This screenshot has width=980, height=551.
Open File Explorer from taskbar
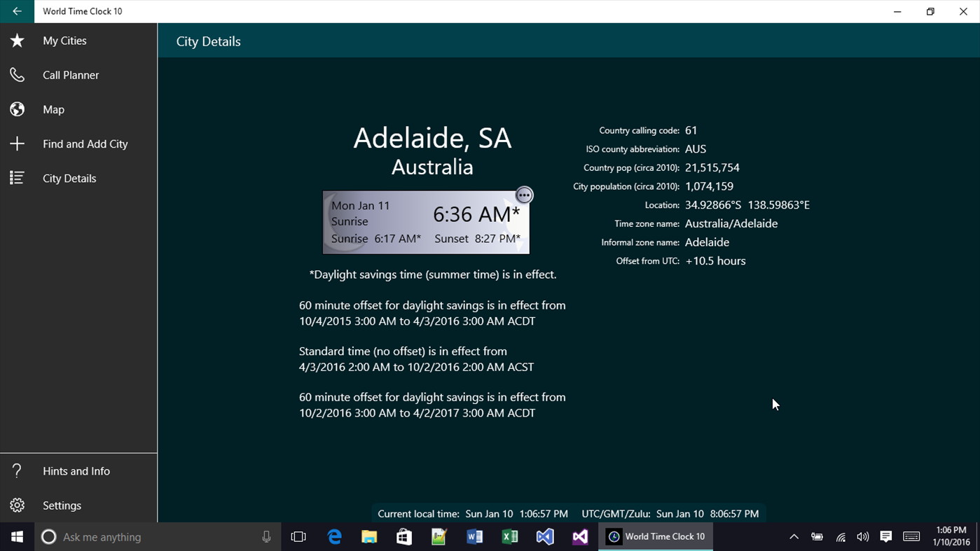pyautogui.click(x=369, y=537)
